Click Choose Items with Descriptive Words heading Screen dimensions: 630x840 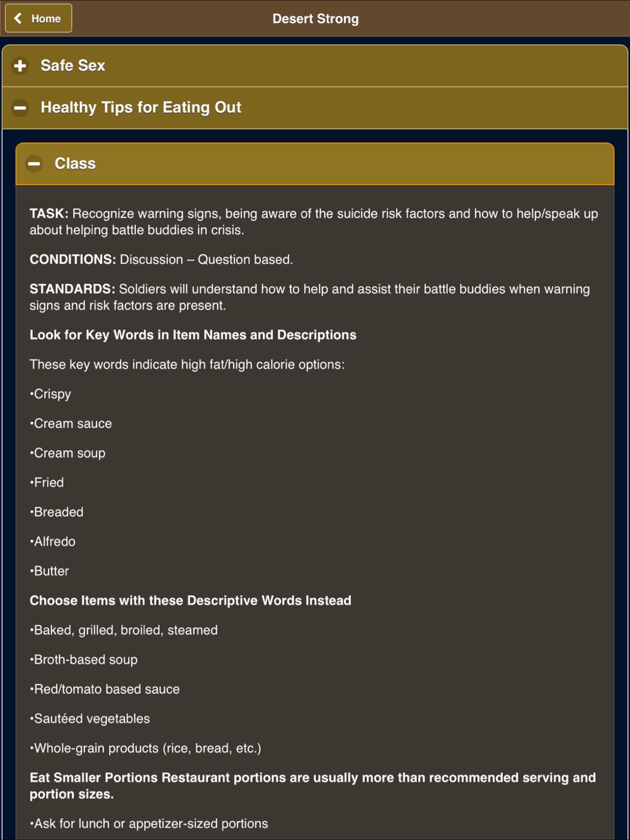coord(190,601)
